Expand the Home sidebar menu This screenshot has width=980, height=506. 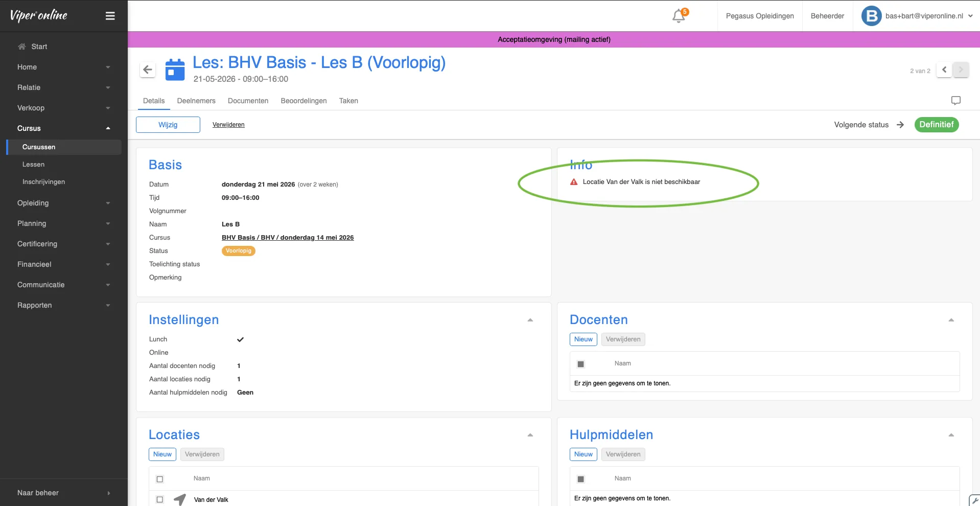pos(64,67)
